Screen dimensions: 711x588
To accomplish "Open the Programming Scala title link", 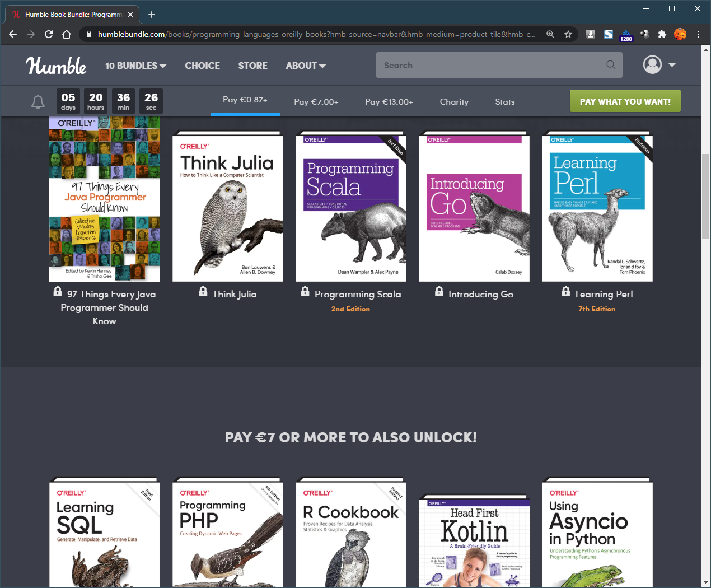I will (x=358, y=294).
